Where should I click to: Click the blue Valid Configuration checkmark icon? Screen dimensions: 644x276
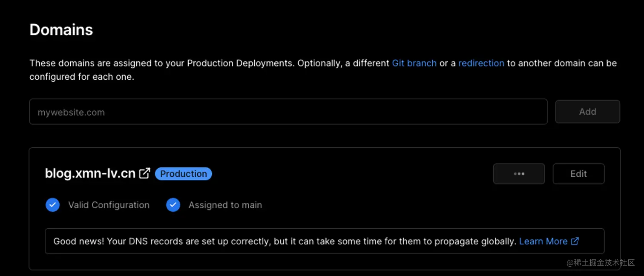click(x=52, y=205)
